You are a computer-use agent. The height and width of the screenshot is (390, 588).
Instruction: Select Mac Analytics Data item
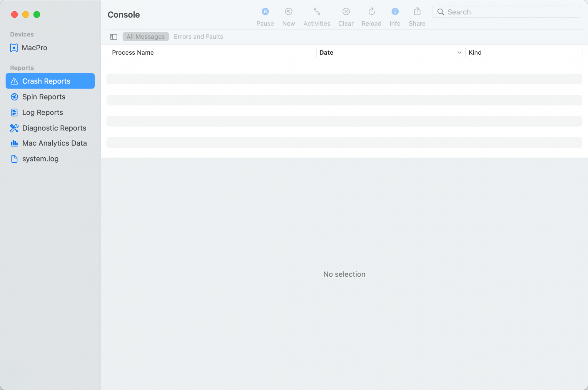click(x=54, y=143)
